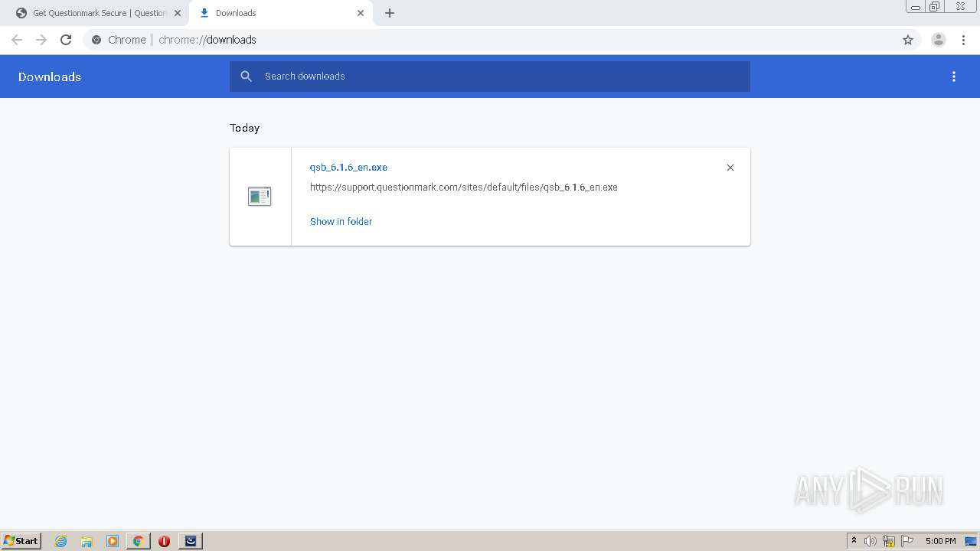This screenshot has height=551, width=980.
Task: Click the last pinned taskbar app icon
Action: [x=191, y=541]
